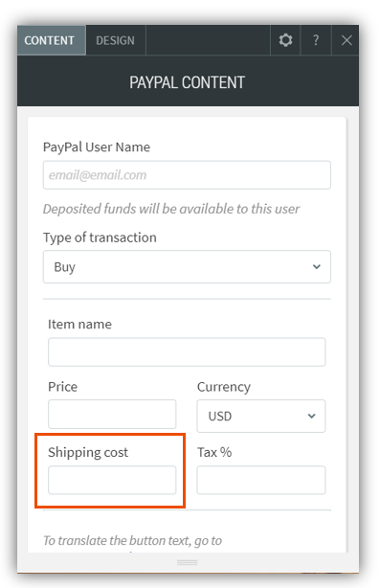Viewport: 380px width, 588px height.
Task: Focus the Item name input field
Action: 187,352
